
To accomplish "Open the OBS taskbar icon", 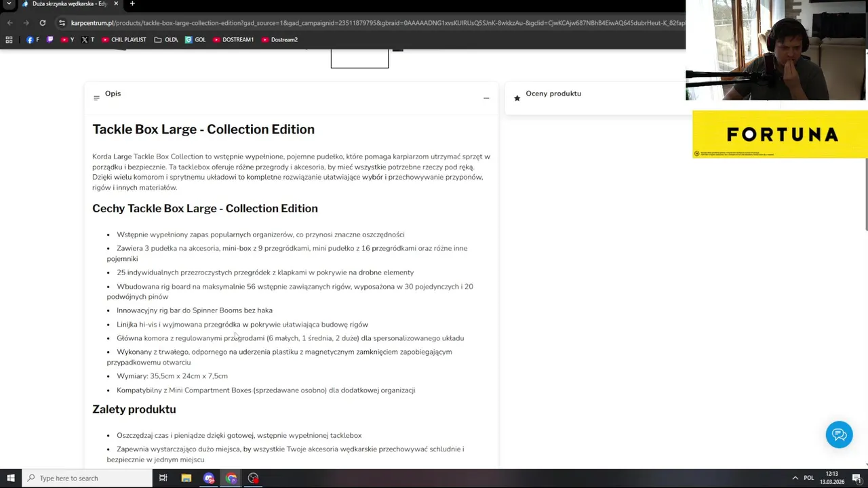I will (254, 478).
